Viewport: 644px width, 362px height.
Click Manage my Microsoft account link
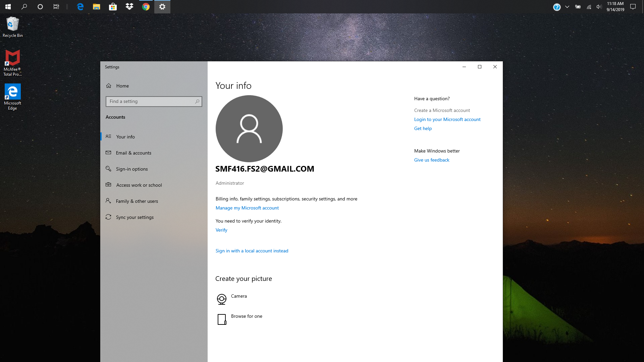point(247,208)
